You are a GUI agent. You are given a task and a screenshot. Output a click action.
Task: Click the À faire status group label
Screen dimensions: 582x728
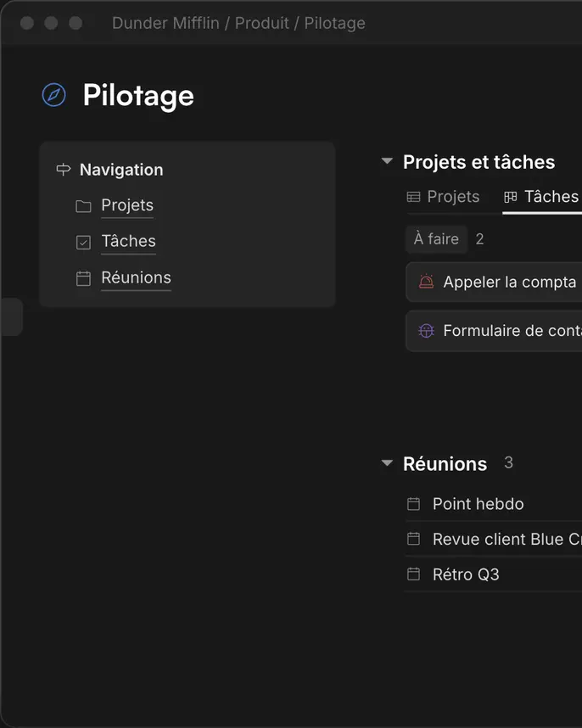[436, 239]
